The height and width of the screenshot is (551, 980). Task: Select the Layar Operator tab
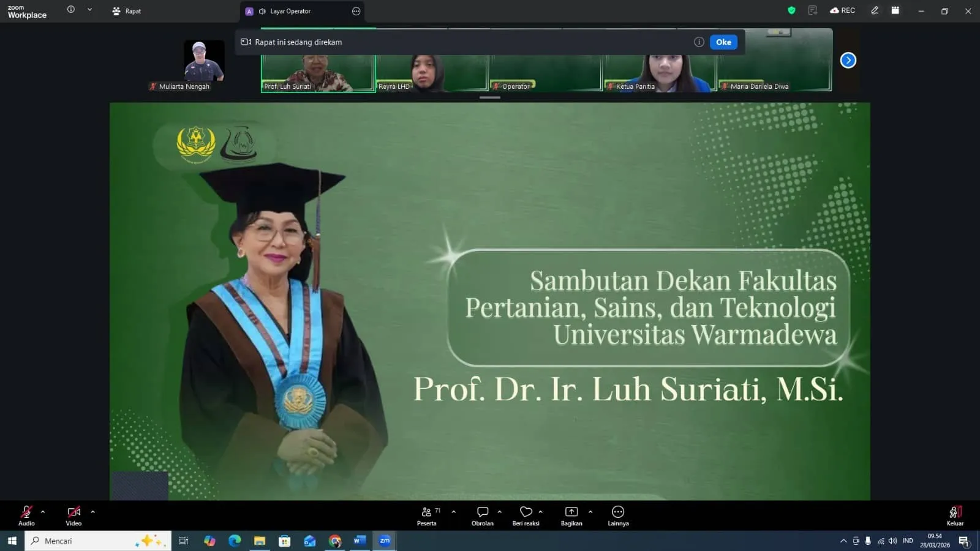click(x=290, y=11)
